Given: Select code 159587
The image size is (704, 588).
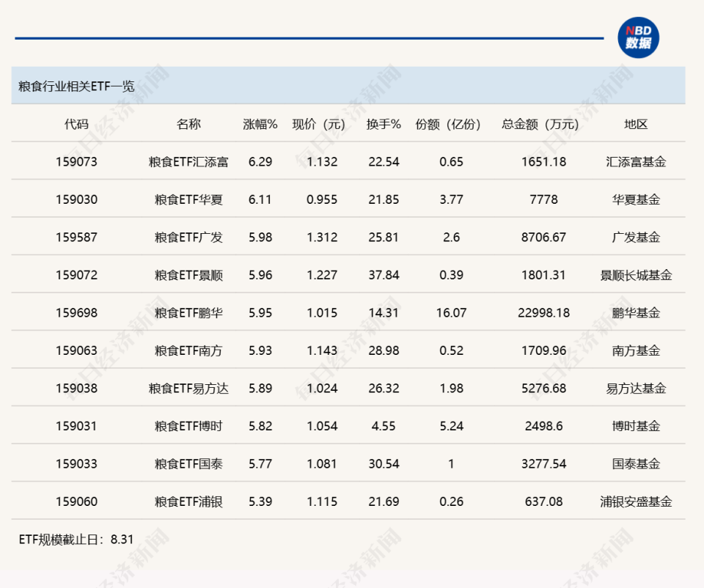Looking at the screenshot, I should pos(76,237).
